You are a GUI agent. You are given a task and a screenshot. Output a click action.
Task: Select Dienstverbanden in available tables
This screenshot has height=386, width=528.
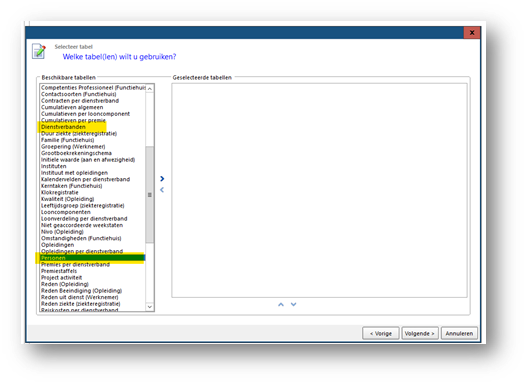coord(63,127)
